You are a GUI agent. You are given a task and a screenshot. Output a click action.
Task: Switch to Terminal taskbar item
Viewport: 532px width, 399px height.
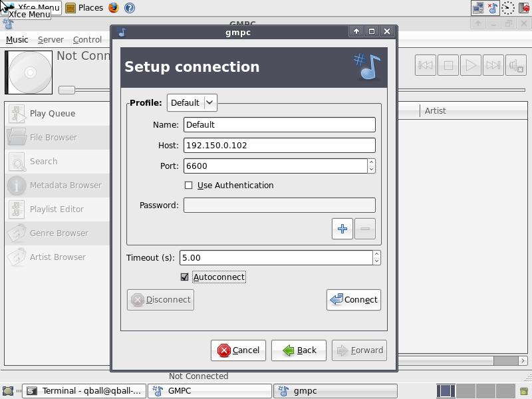pyautogui.click(x=84, y=391)
